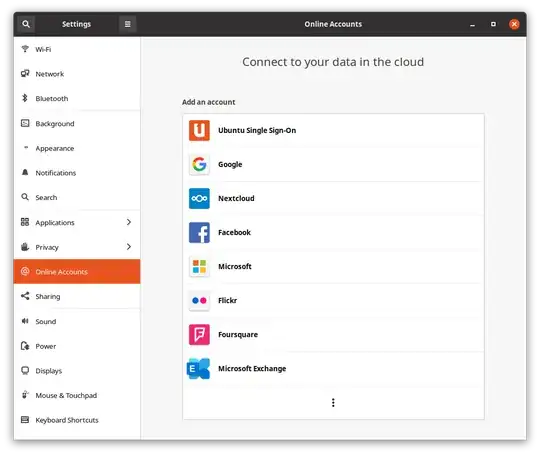Add an Ubuntu Single Sign-On account
The width and height of the screenshot is (540, 455).
[333, 131]
